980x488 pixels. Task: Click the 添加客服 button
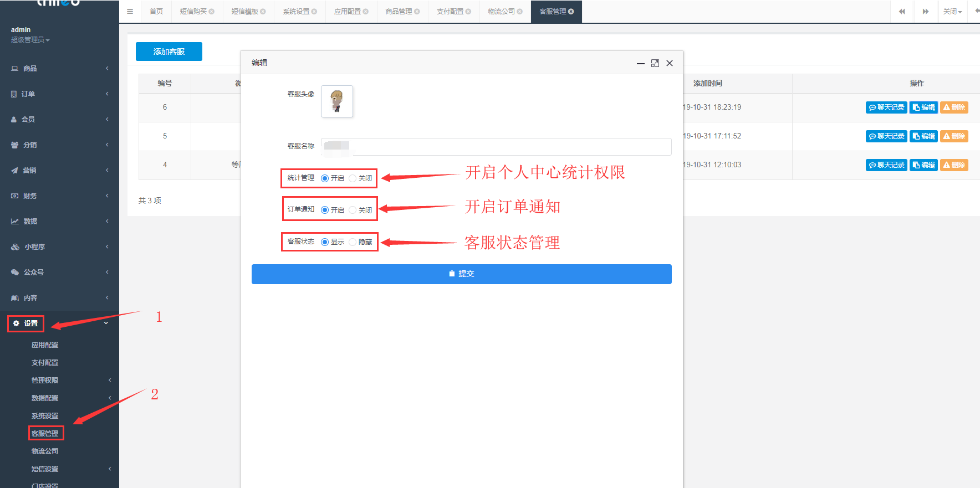169,52
